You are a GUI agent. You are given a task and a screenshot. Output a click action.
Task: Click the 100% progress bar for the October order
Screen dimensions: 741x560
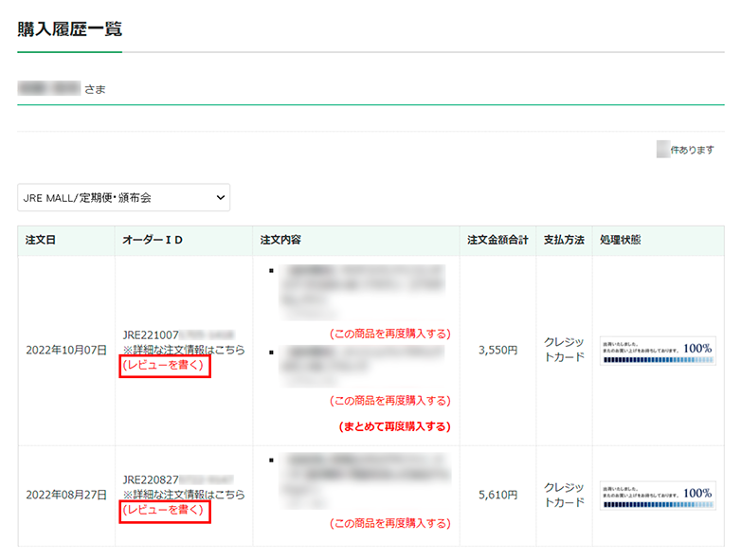[x=657, y=351]
